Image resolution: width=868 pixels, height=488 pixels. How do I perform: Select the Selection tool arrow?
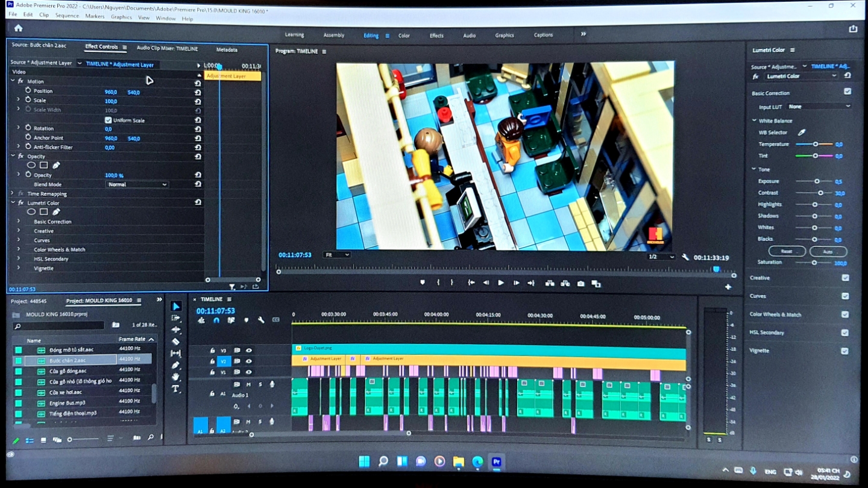coord(176,307)
